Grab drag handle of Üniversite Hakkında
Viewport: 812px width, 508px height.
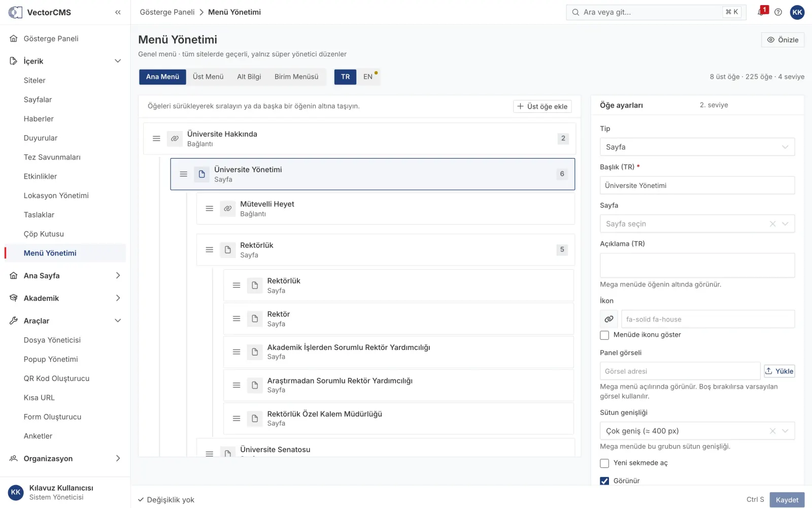[x=156, y=139]
